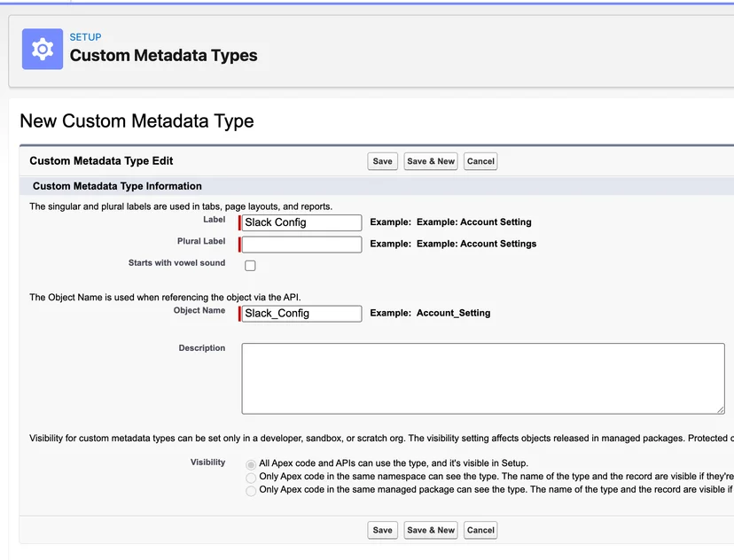Click the top Save & New button
The image size is (734, 560).
(x=431, y=161)
